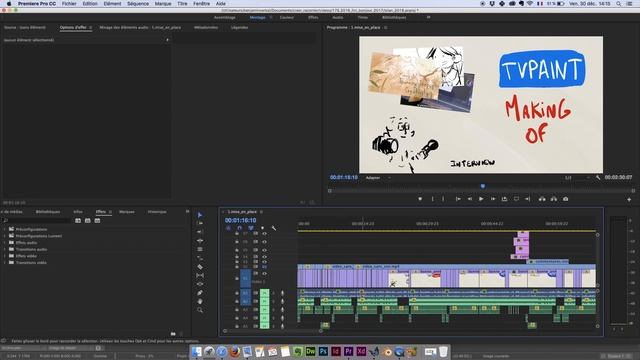Select the Slide tool

tap(200, 284)
